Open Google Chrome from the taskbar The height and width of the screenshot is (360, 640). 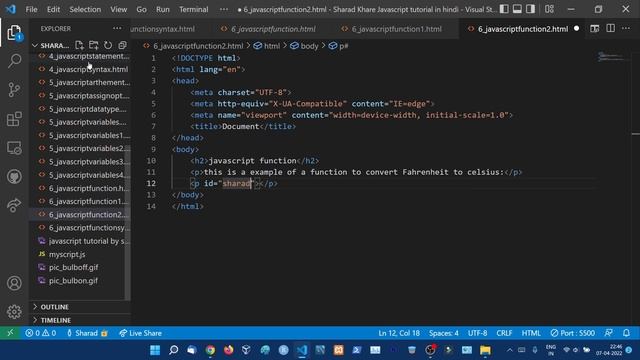click(x=210, y=350)
